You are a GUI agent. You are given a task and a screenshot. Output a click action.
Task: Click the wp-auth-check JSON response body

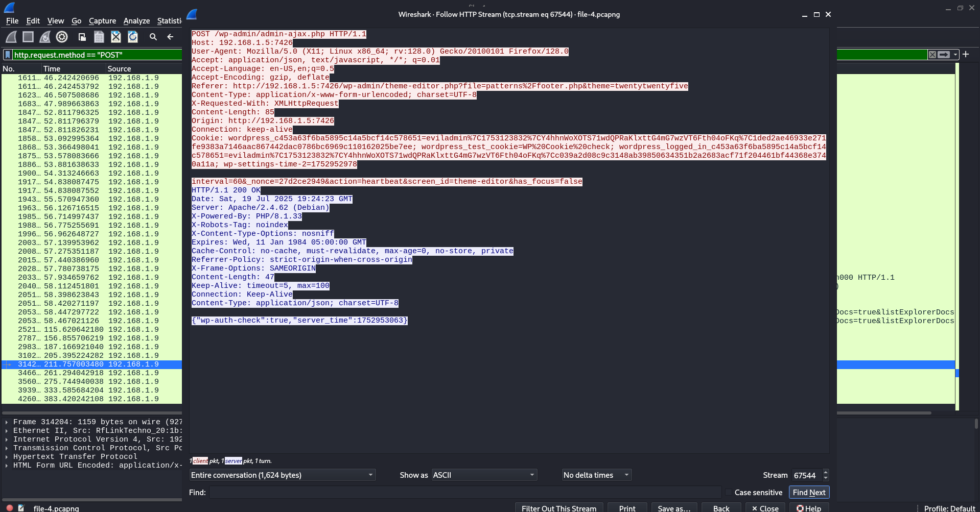299,321
